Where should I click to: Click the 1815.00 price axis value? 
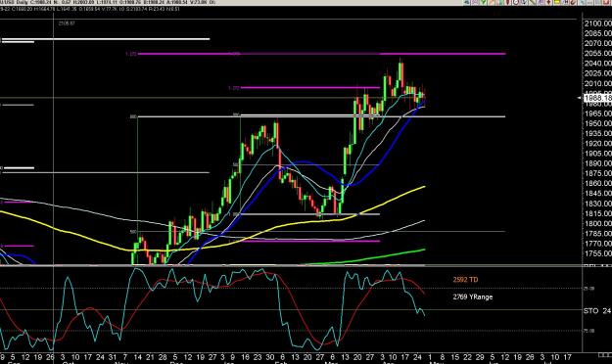(598, 213)
